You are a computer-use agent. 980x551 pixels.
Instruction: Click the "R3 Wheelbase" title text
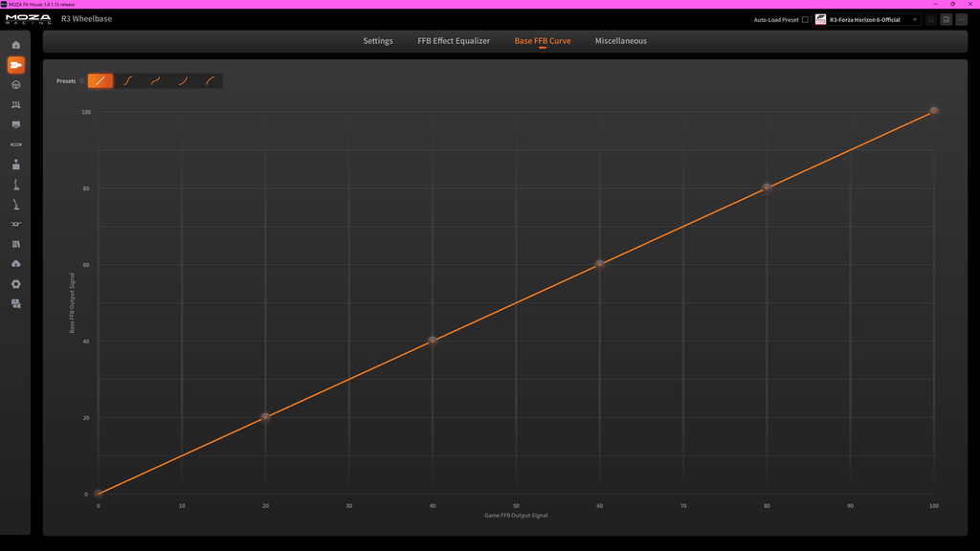[x=86, y=19]
